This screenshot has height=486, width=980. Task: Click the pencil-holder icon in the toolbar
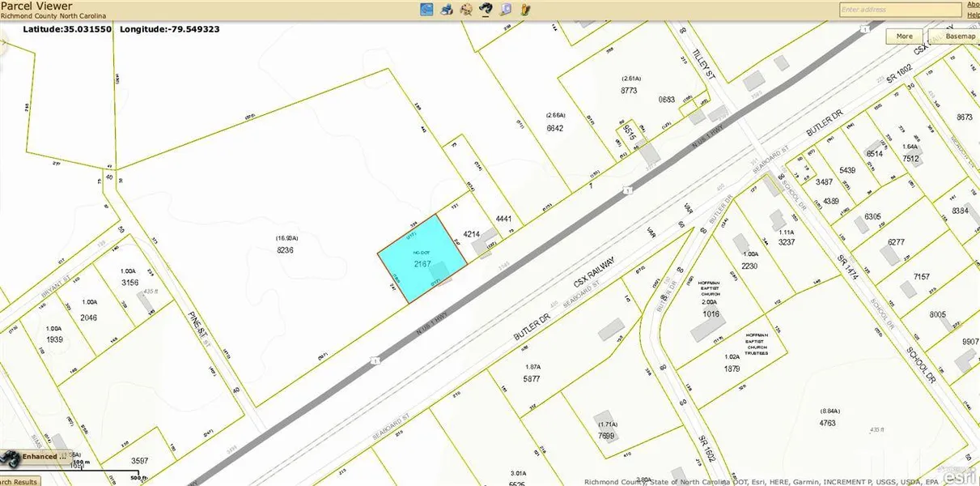click(x=526, y=10)
